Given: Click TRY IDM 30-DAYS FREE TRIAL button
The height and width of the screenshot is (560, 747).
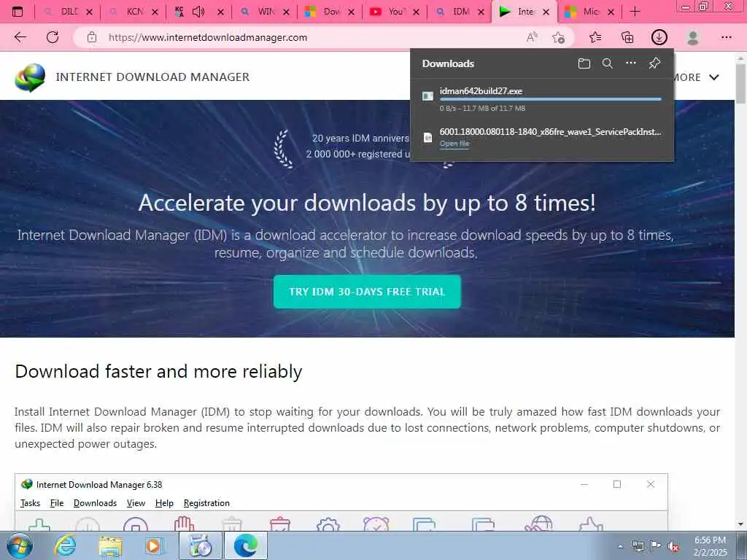Looking at the screenshot, I should coord(367,292).
